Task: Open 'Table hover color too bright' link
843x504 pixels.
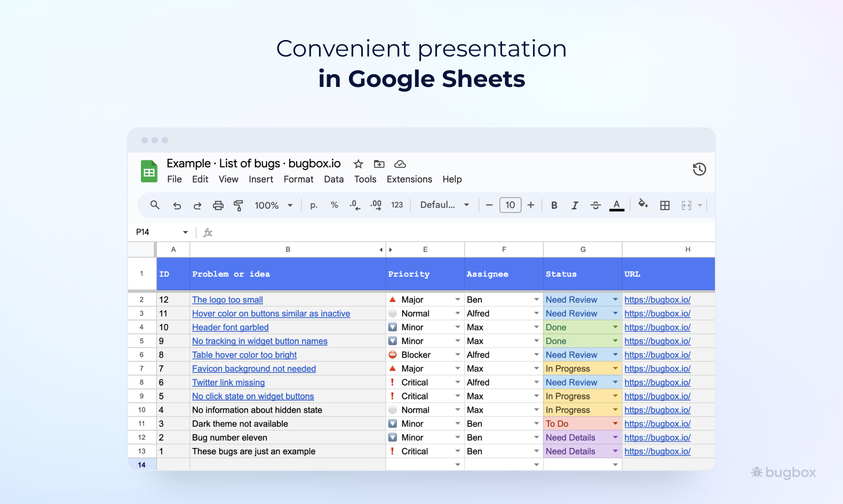Action: point(244,355)
